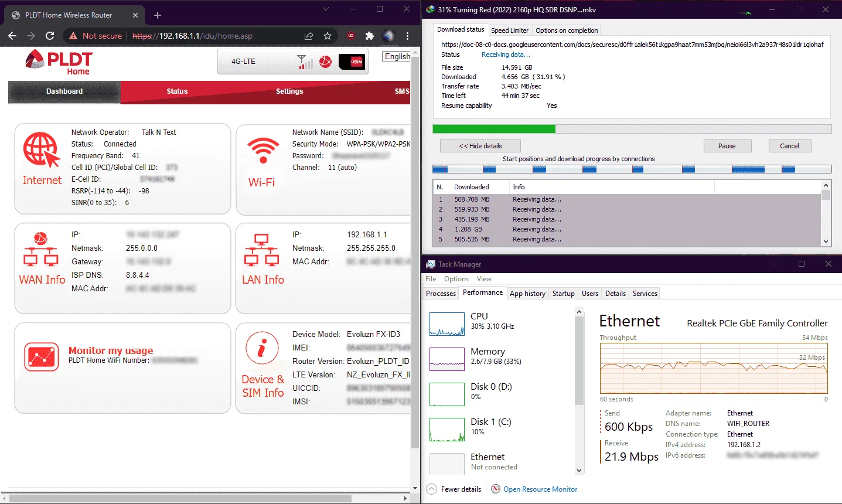Screen dimensions: 842x504
Task: Click the Open Resource Monitor link
Action: click(x=540, y=489)
